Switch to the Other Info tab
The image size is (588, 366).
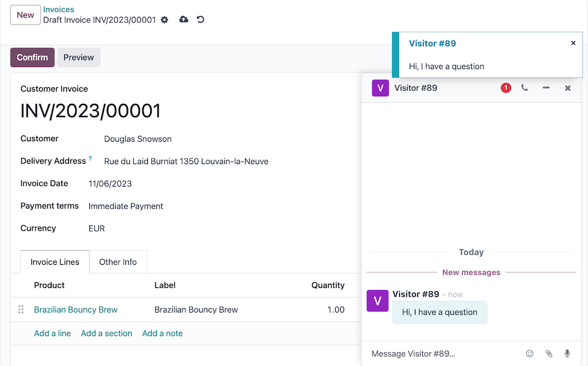coord(117,261)
